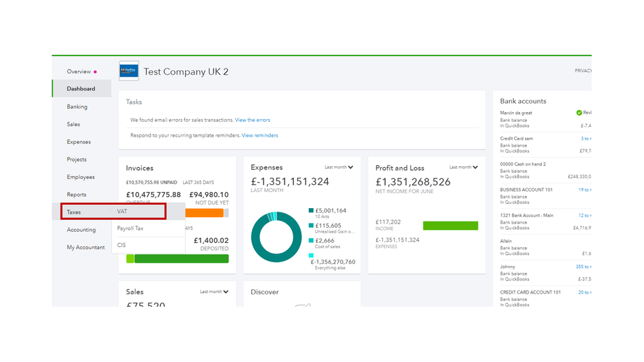644x362 pixels.
Task: Open the View reminders link
Action: (260, 135)
